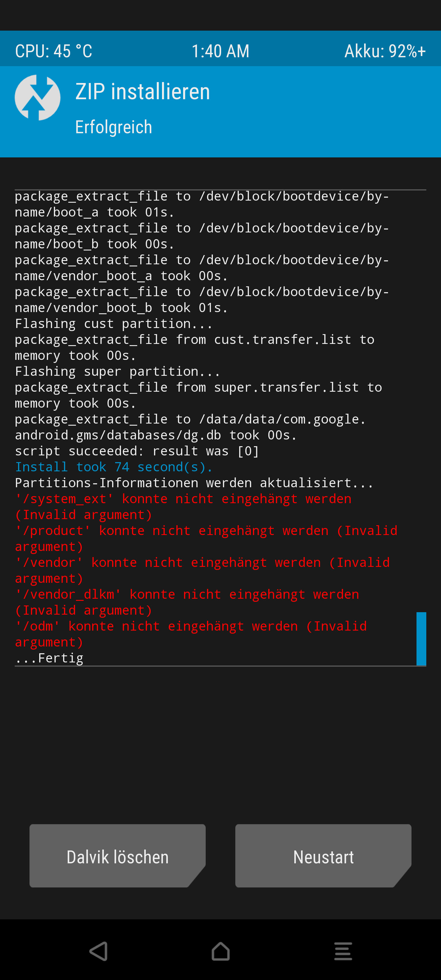The image size is (441, 980).
Task: Open the log console menu icon
Action: [x=343, y=951]
